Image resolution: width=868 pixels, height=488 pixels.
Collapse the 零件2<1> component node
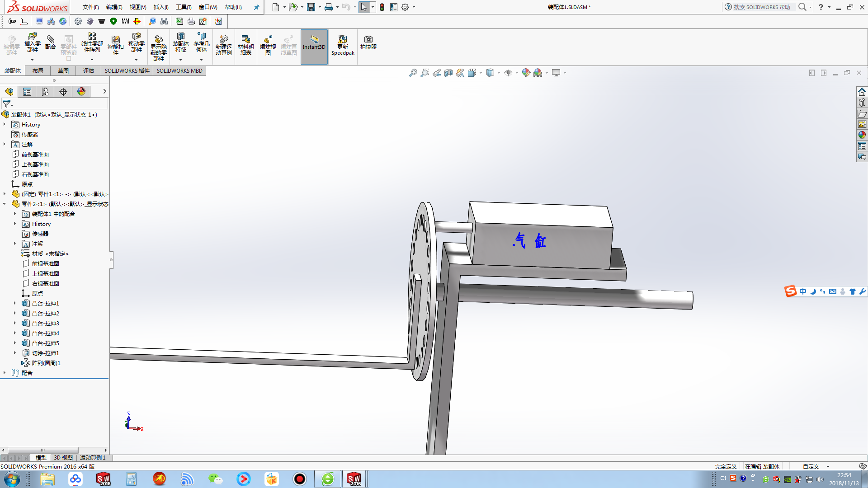click(x=5, y=204)
